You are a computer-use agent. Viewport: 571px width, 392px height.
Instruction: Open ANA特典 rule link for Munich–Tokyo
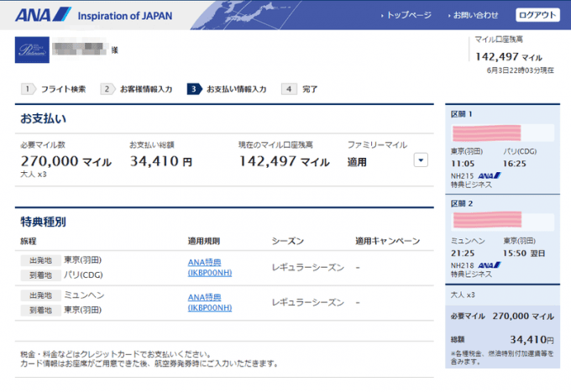coord(210,302)
